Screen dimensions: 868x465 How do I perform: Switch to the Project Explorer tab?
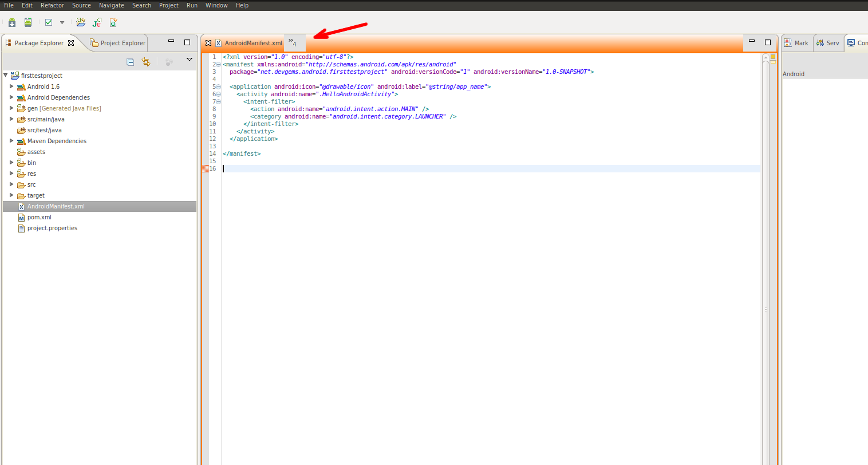119,43
